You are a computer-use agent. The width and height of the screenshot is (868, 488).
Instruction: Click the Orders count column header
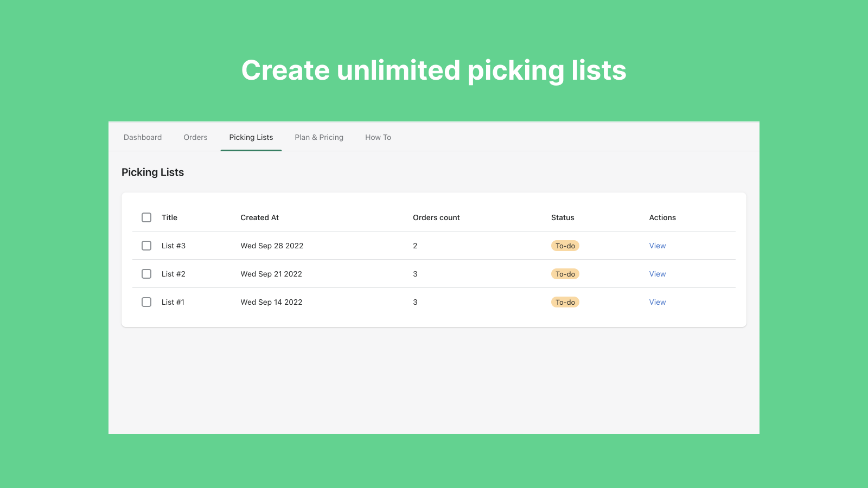(x=436, y=217)
